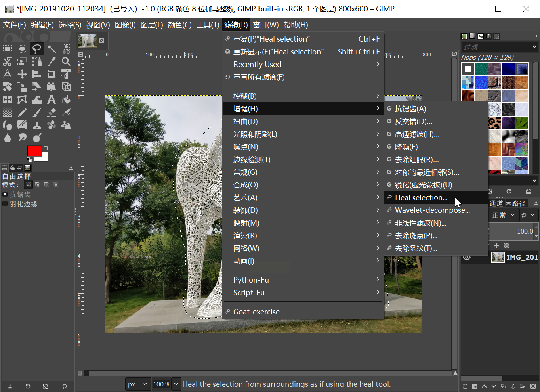Pick the Color Picker eyedropper tool
The image size is (540, 392).
coord(52,61)
